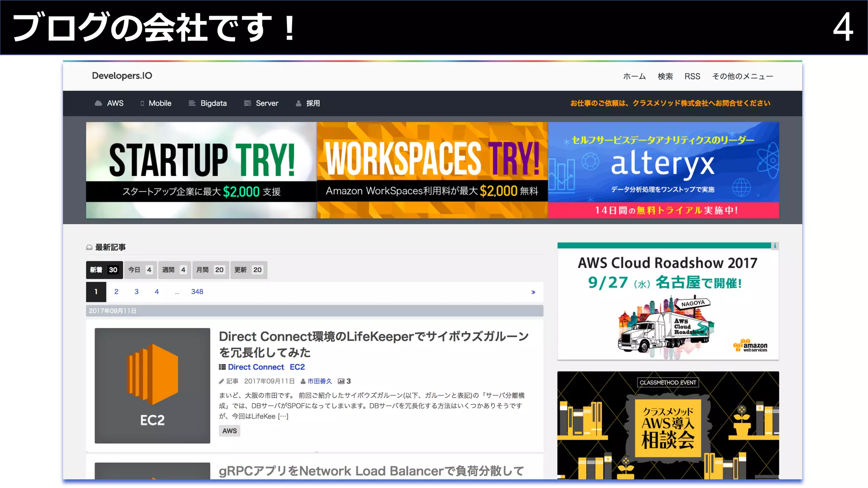Go to pagination page 3
Image resolution: width=868 pixels, height=488 pixels.
pos(136,292)
